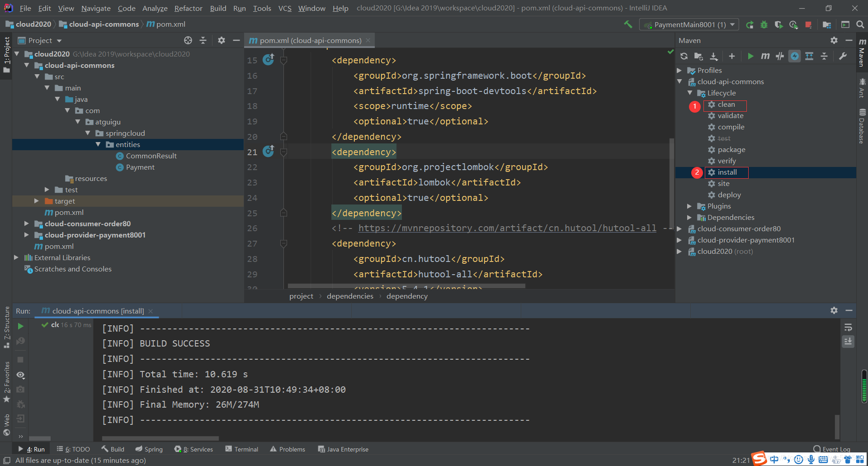Click the Execute Maven Goal icon
Image resolution: width=868 pixels, height=466 pixels.
pyautogui.click(x=765, y=56)
